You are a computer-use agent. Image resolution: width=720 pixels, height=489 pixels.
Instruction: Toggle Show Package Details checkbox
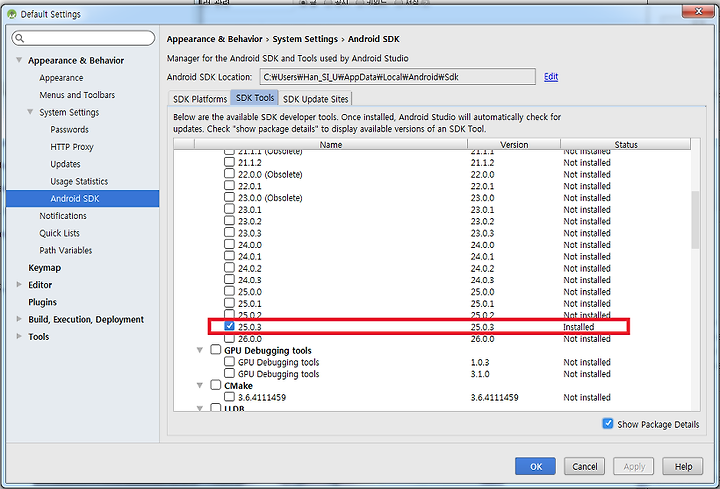(608, 423)
